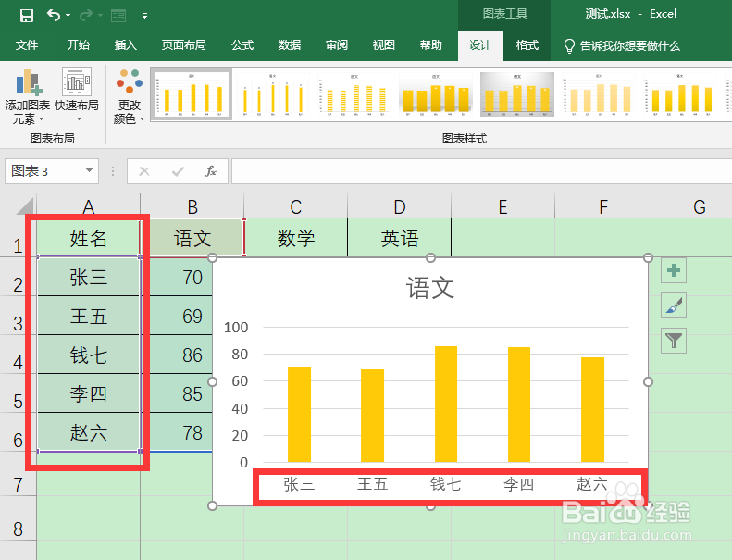The width and height of the screenshot is (732, 560).
Task: Select column B header
Action: point(192,206)
